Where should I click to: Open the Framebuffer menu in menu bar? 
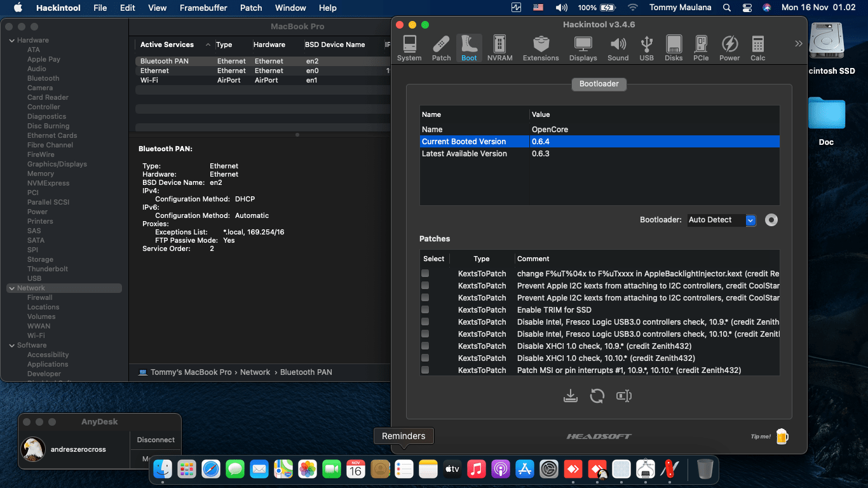[203, 8]
